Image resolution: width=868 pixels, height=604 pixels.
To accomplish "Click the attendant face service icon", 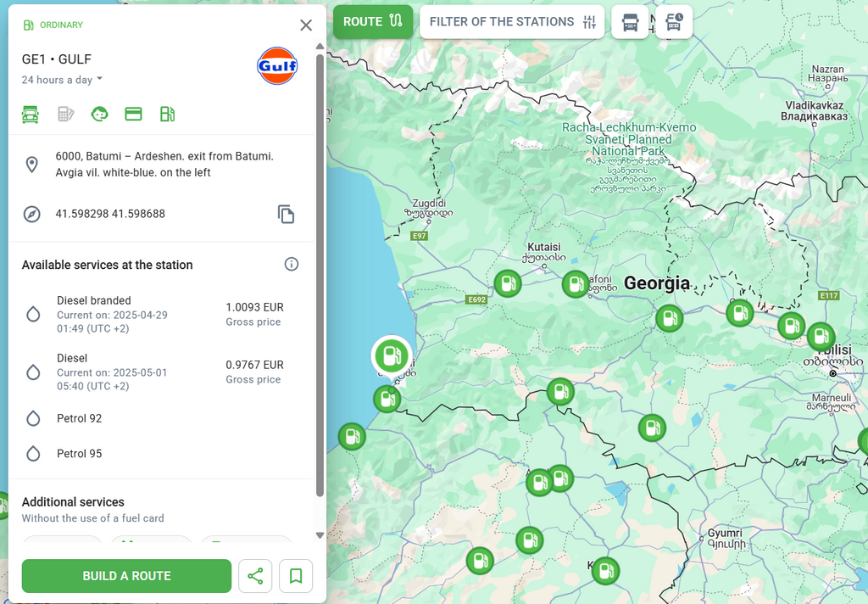I will [99, 115].
